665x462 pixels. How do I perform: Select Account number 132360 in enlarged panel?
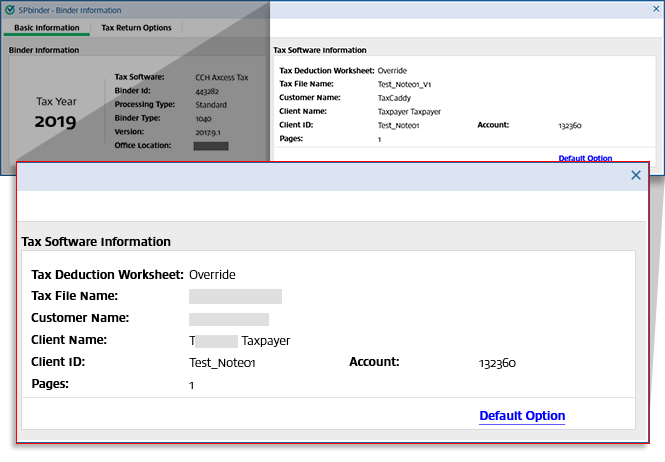[x=497, y=363]
